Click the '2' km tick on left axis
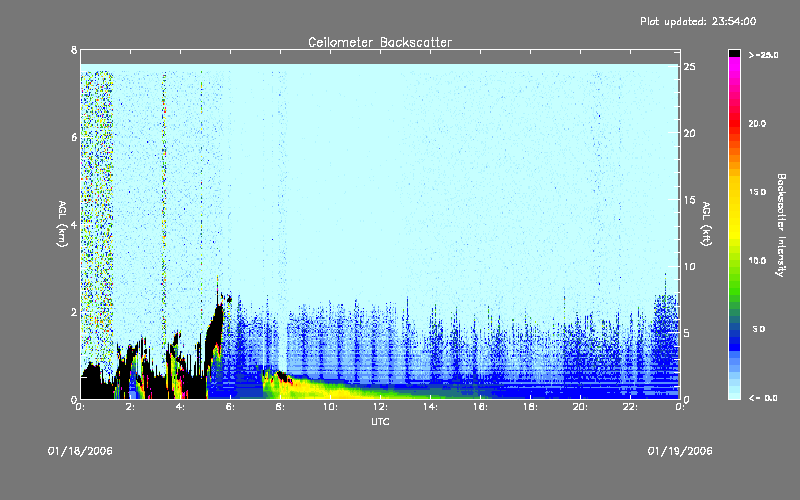Viewport: 800px width, 500px height. coord(74,312)
